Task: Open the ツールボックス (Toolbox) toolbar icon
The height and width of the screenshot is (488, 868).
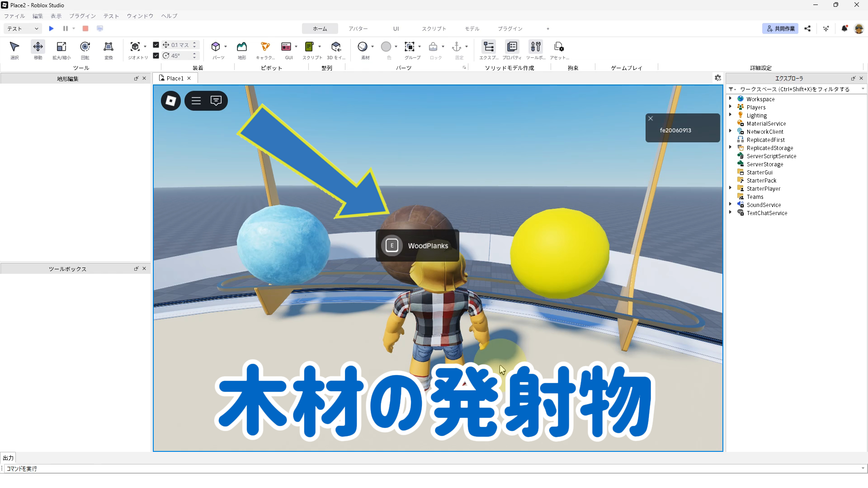Action: pos(536,47)
